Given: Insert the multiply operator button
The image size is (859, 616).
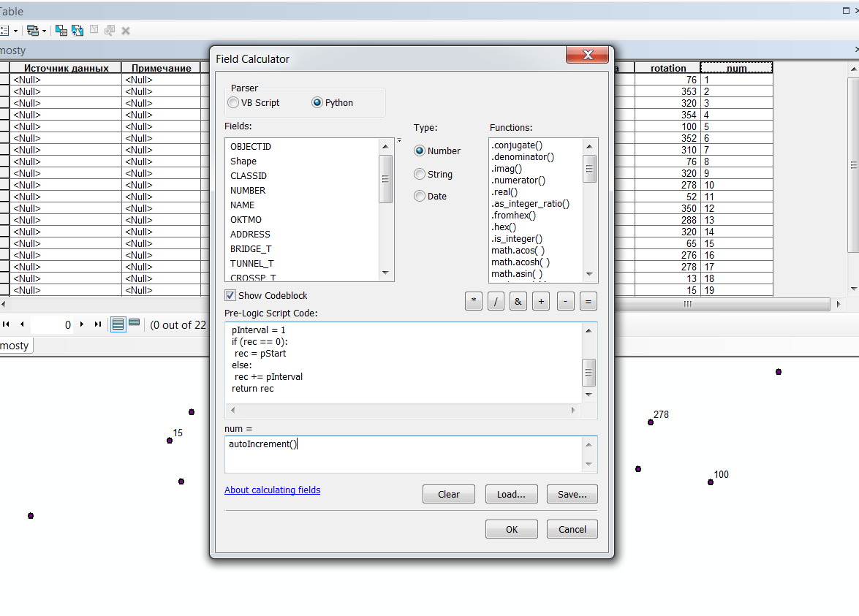Looking at the screenshot, I should tap(473, 301).
